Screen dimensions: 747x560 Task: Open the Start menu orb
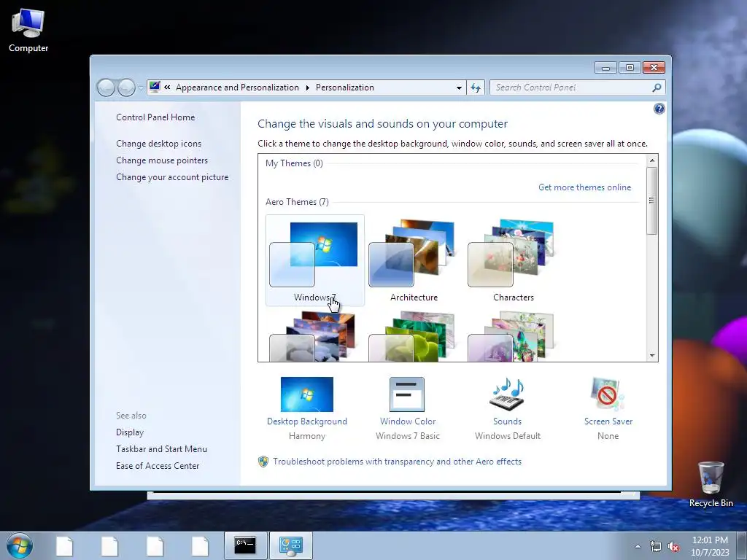[x=20, y=545]
